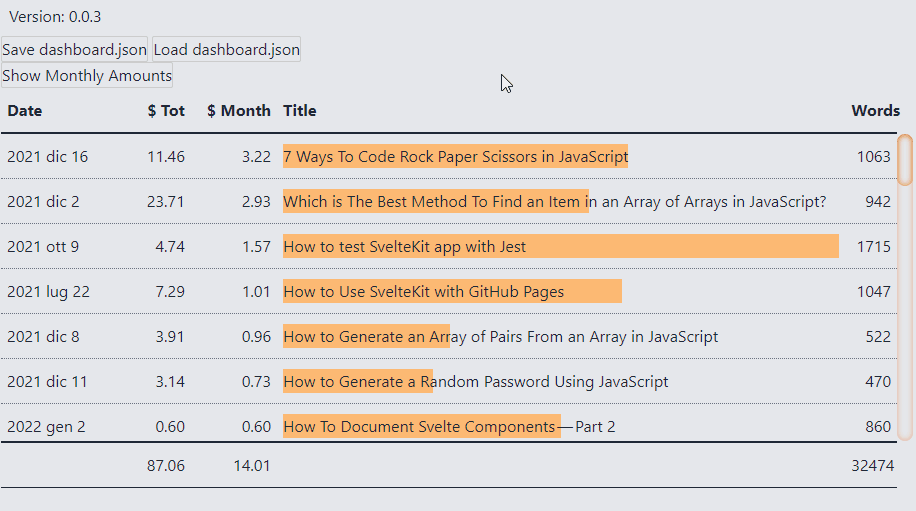Select the date cell '2021 ott 9'
This screenshot has height=511, width=916.
(x=43, y=246)
